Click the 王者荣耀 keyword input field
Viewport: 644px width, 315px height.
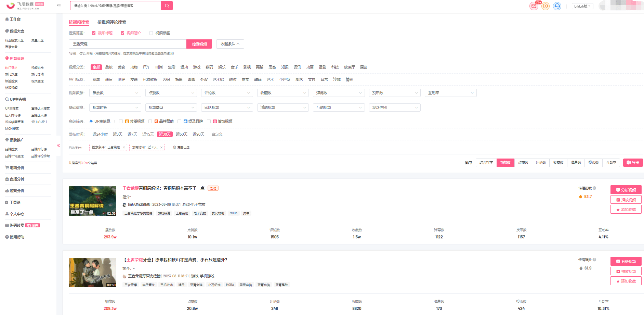[128, 44]
